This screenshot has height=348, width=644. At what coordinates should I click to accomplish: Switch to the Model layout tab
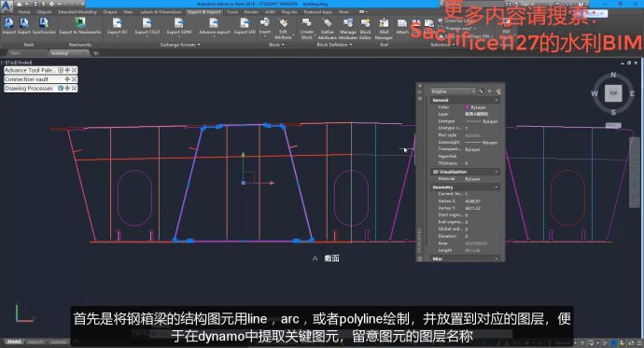tap(14, 341)
